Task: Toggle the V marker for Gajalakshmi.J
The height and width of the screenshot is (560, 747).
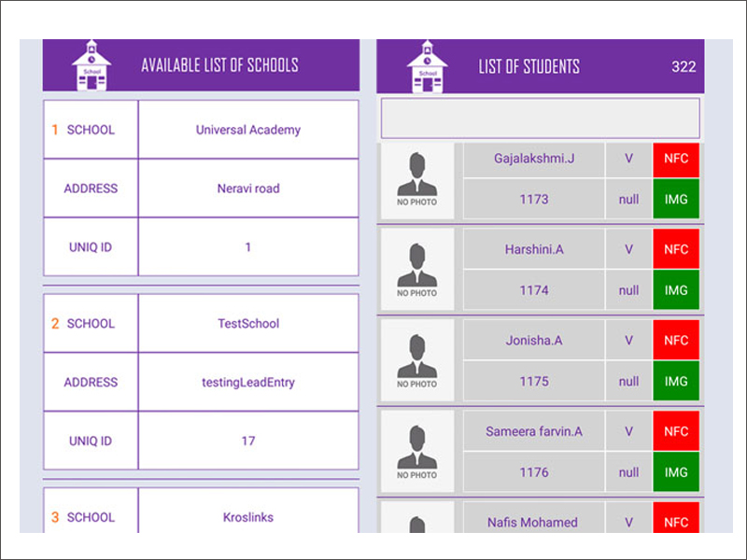Action: (628, 160)
